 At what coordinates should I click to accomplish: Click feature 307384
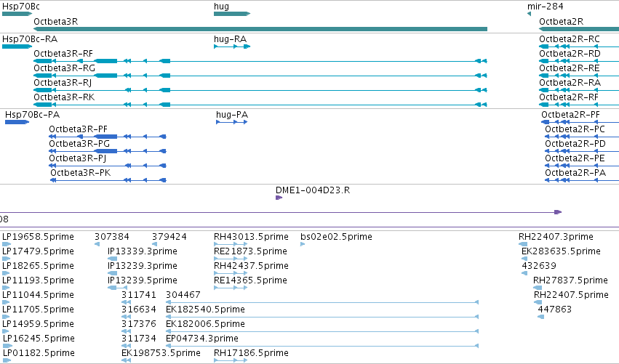click(x=112, y=237)
